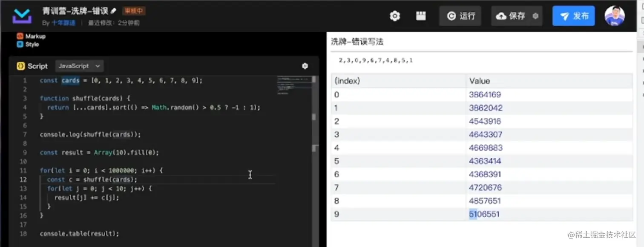Open the templates clapperboard icon
This screenshot has width=644, height=247.
(x=421, y=16)
